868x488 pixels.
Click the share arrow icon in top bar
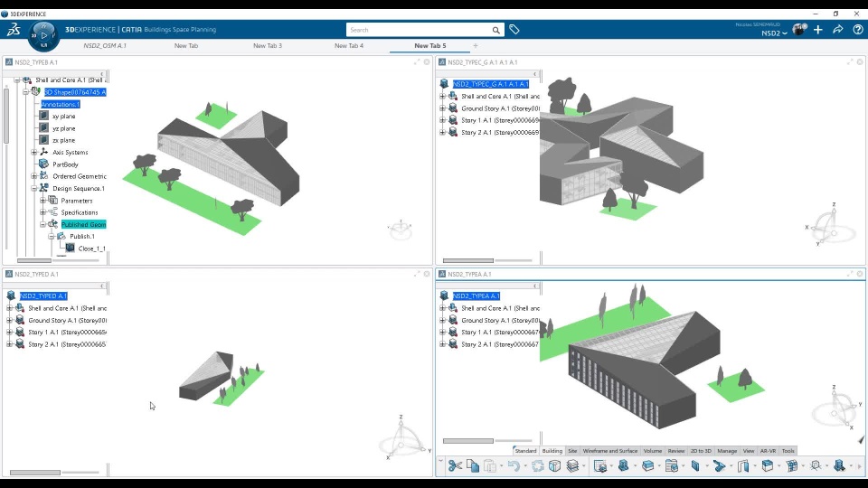point(837,30)
